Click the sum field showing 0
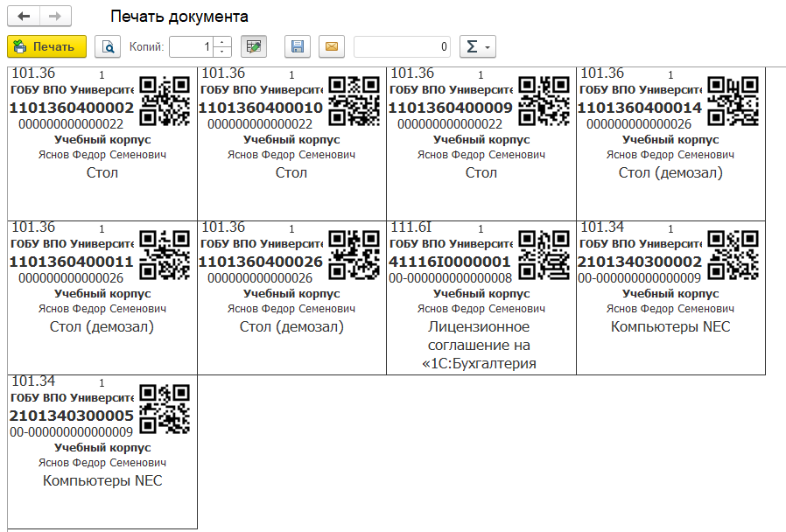The height and width of the screenshot is (532, 786). click(x=402, y=46)
